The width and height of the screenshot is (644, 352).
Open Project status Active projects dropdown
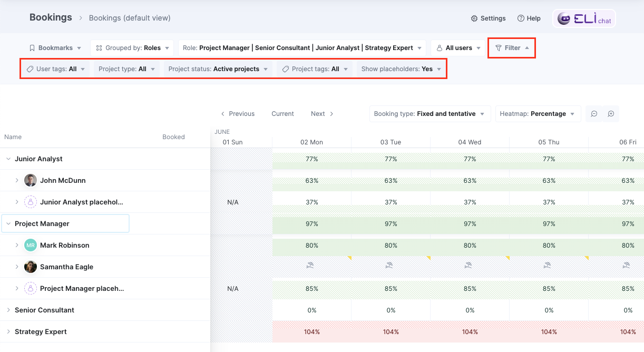point(218,69)
